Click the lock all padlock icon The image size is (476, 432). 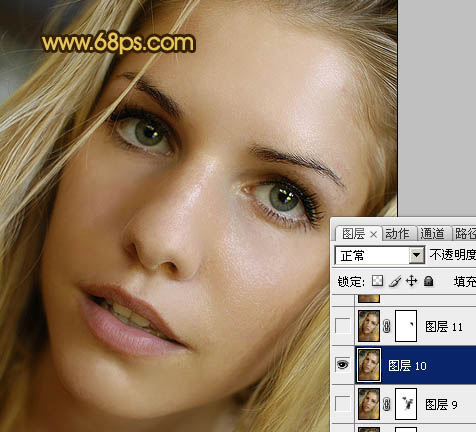pos(428,281)
